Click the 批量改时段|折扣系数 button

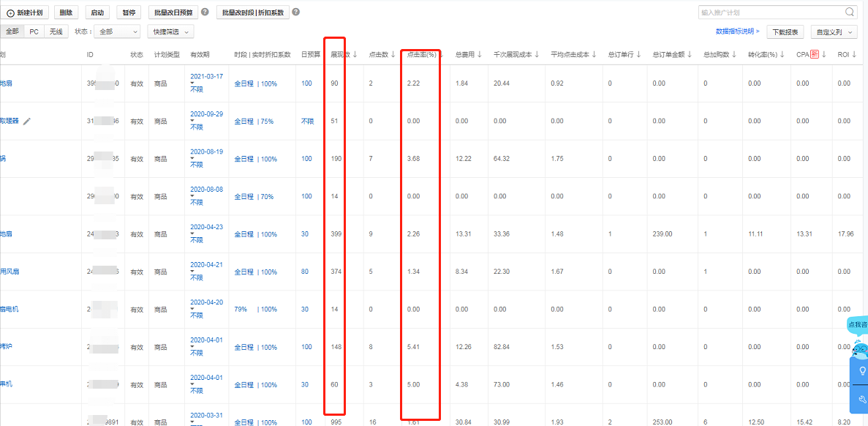253,12
